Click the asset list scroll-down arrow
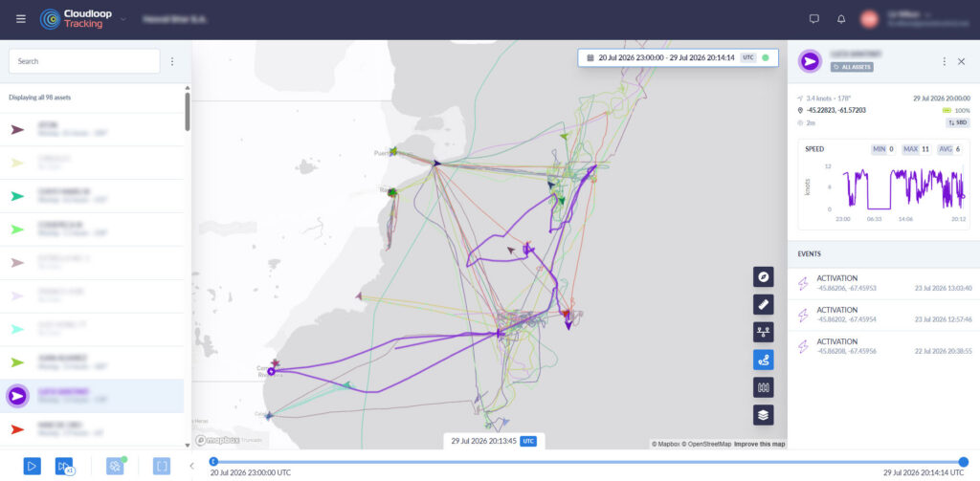 point(188,446)
